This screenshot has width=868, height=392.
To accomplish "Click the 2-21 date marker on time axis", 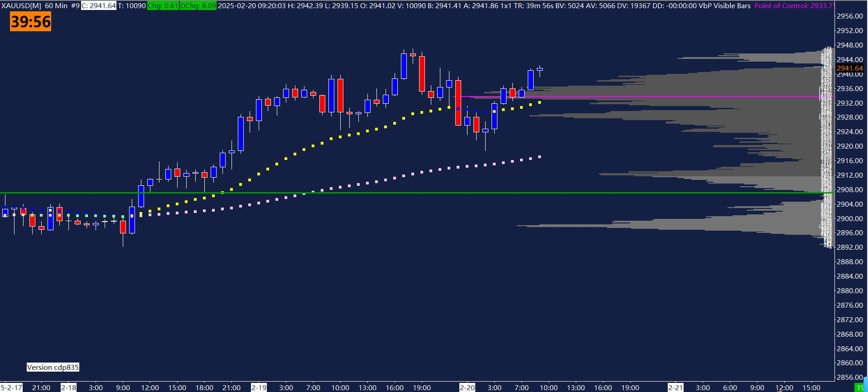I will (675, 388).
